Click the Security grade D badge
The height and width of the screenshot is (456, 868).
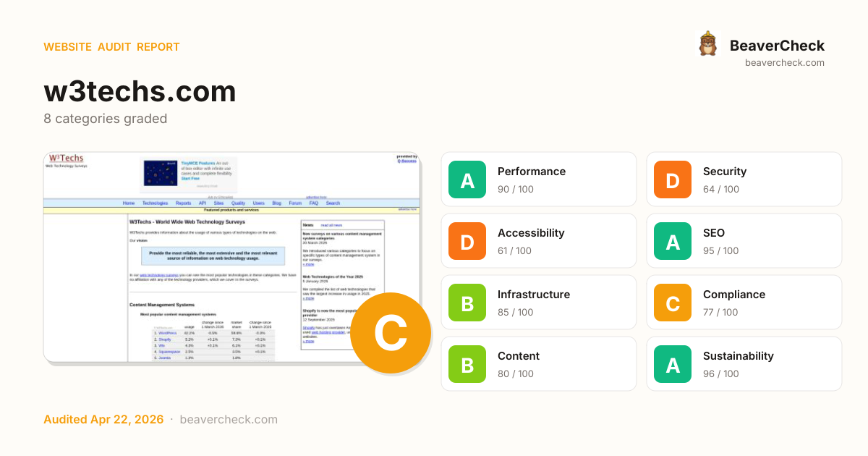tap(673, 180)
